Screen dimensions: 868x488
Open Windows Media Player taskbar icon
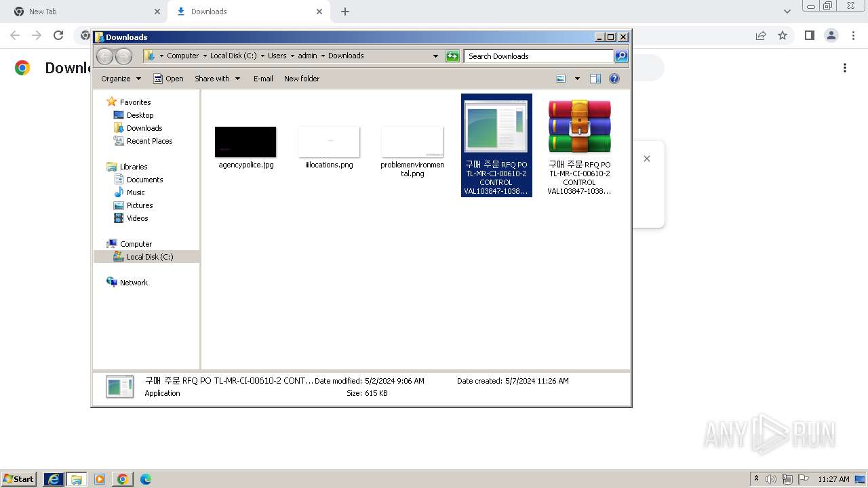coord(100,479)
